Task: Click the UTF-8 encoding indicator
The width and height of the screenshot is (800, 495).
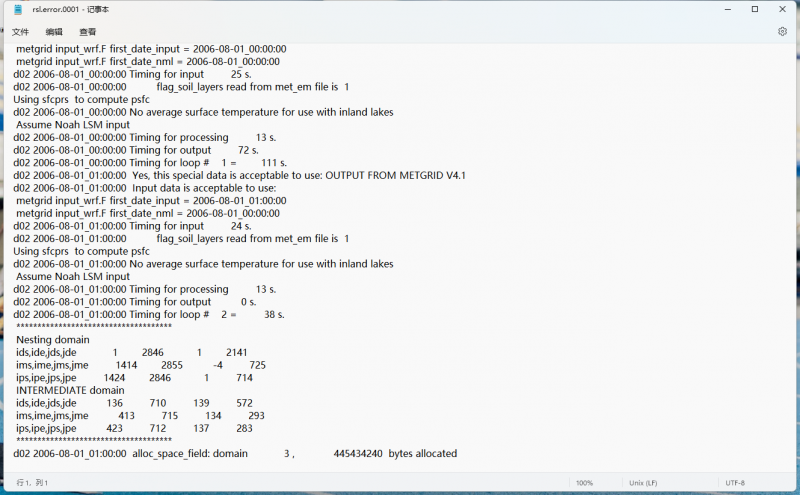Action: [735, 483]
